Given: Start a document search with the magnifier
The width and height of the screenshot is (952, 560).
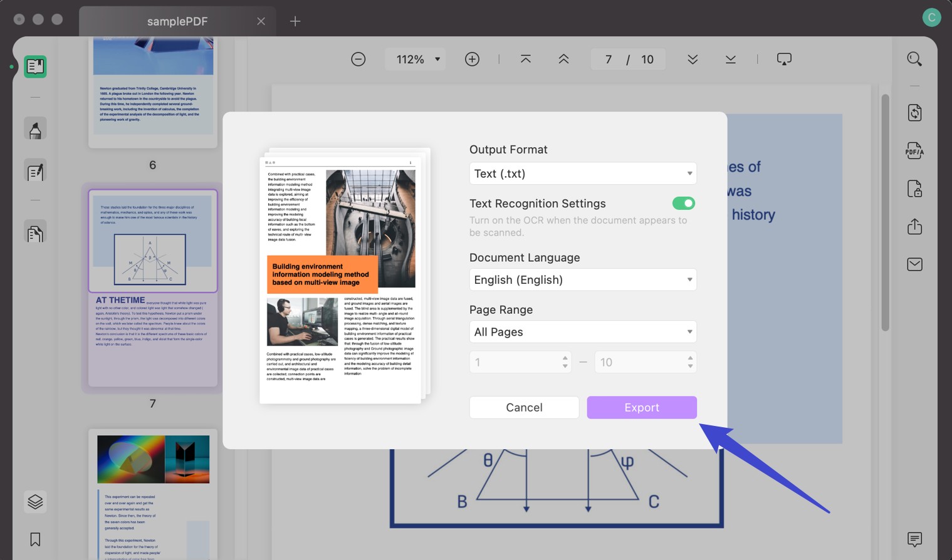Looking at the screenshot, I should pos(914,58).
